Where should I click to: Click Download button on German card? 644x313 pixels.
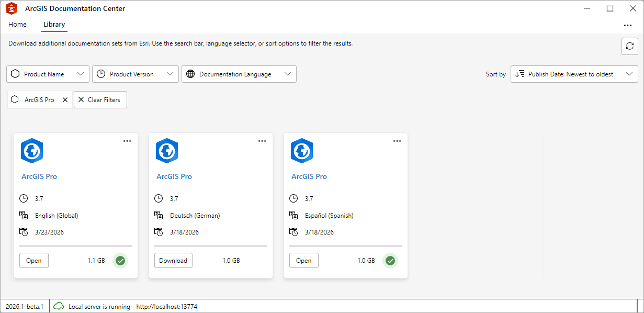tap(173, 261)
